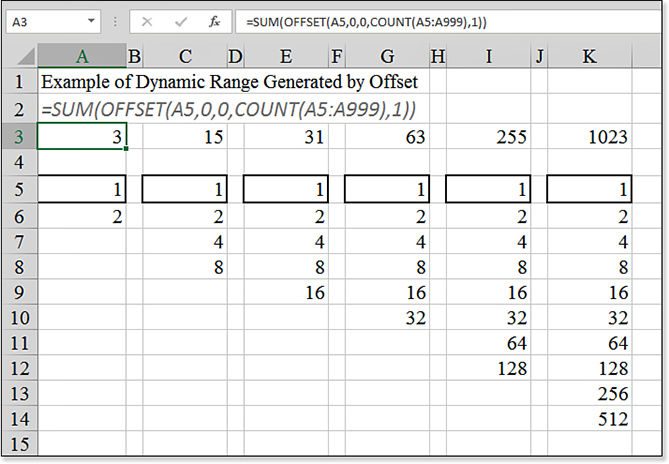
Task: Select column C header
Action: point(185,56)
